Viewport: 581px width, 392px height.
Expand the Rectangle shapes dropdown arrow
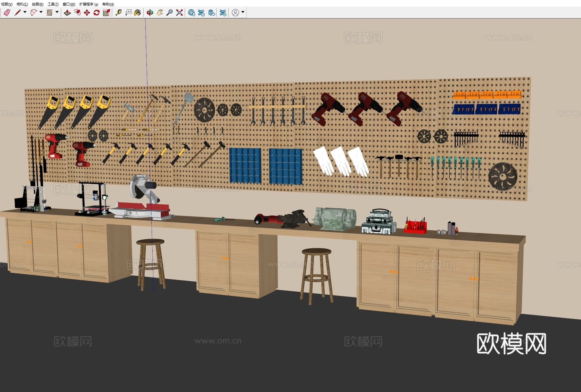tap(57, 12)
